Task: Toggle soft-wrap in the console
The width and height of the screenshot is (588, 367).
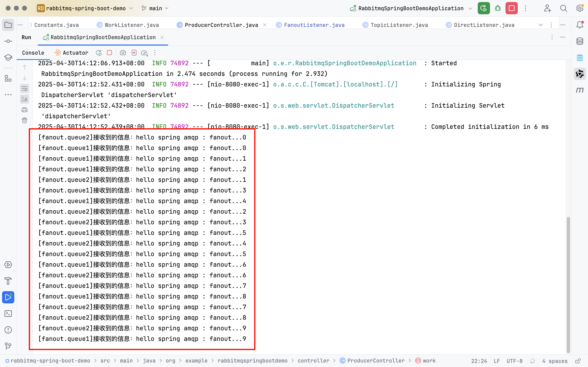Action: pos(24,89)
